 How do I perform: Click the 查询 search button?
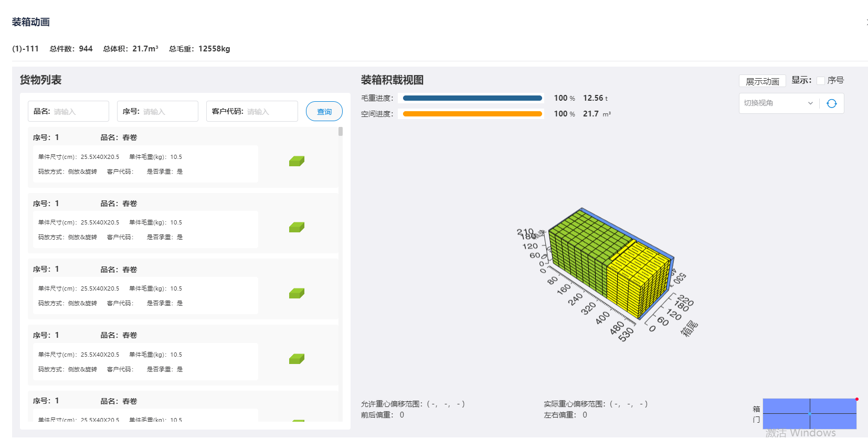point(324,112)
